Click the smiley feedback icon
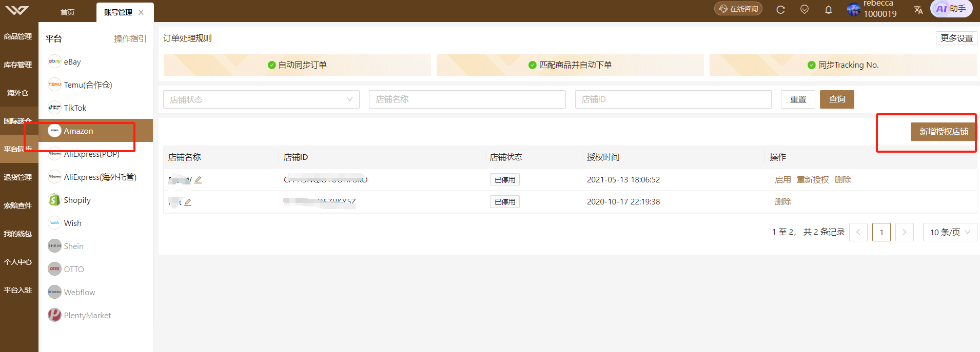 coord(805,9)
